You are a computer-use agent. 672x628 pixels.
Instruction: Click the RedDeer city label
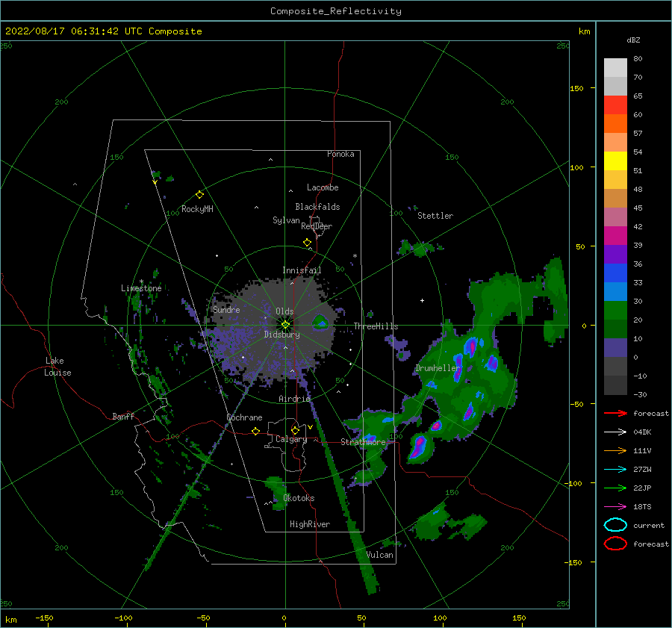click(317, 226)
